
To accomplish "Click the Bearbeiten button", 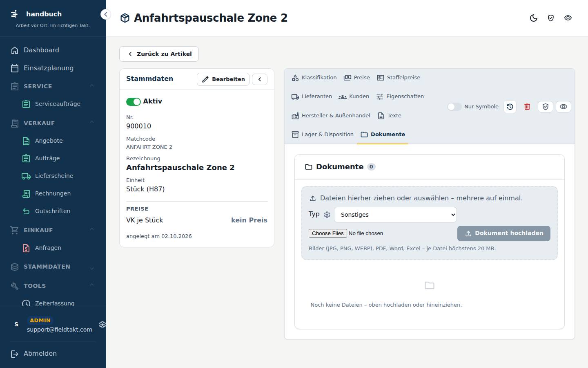I will pos(223,79).
